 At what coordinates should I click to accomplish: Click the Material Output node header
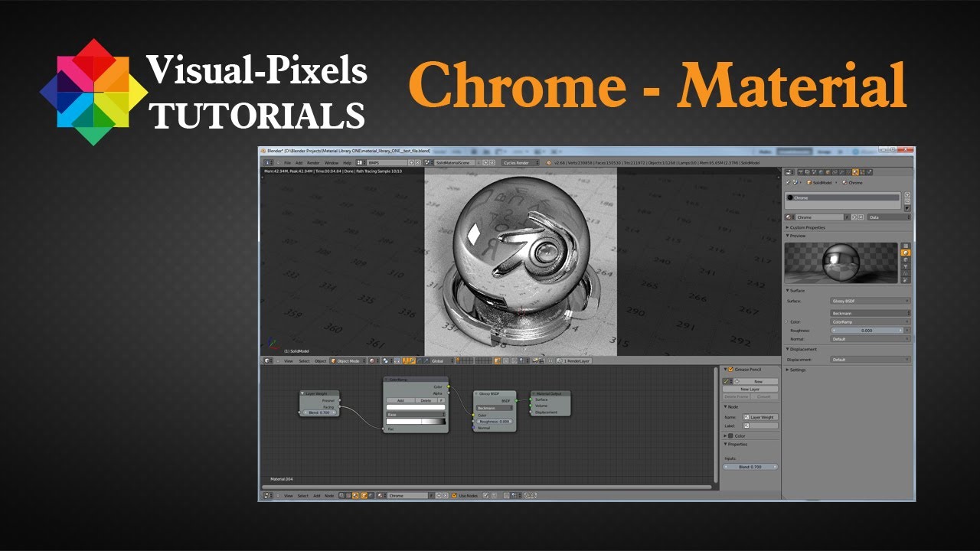pos(550,393)
